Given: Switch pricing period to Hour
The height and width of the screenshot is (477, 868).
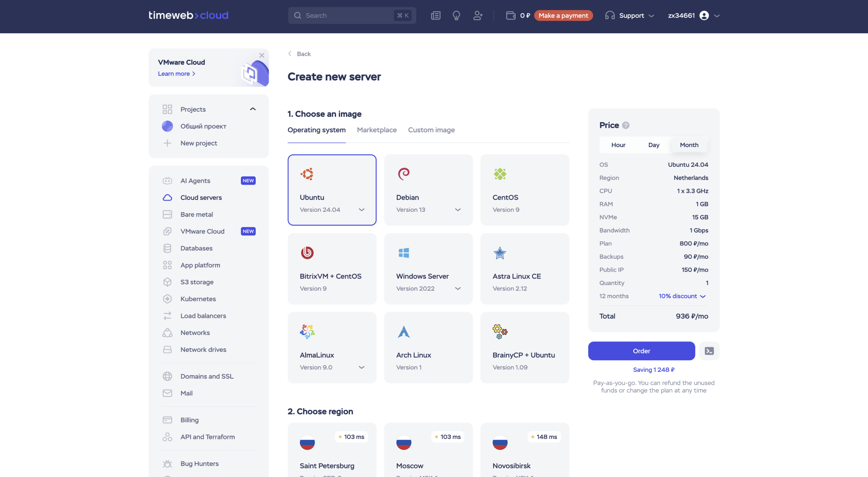Looking at the screenshot, I should point(618,145).
